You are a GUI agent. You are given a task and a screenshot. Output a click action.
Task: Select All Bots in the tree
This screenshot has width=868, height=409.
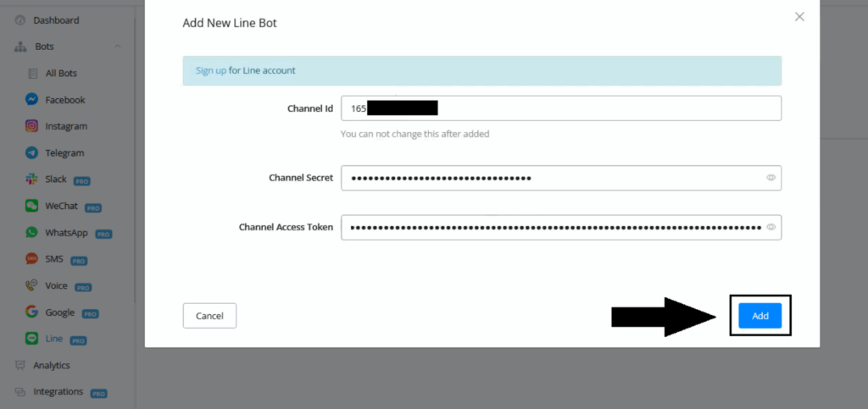[60, 74]
